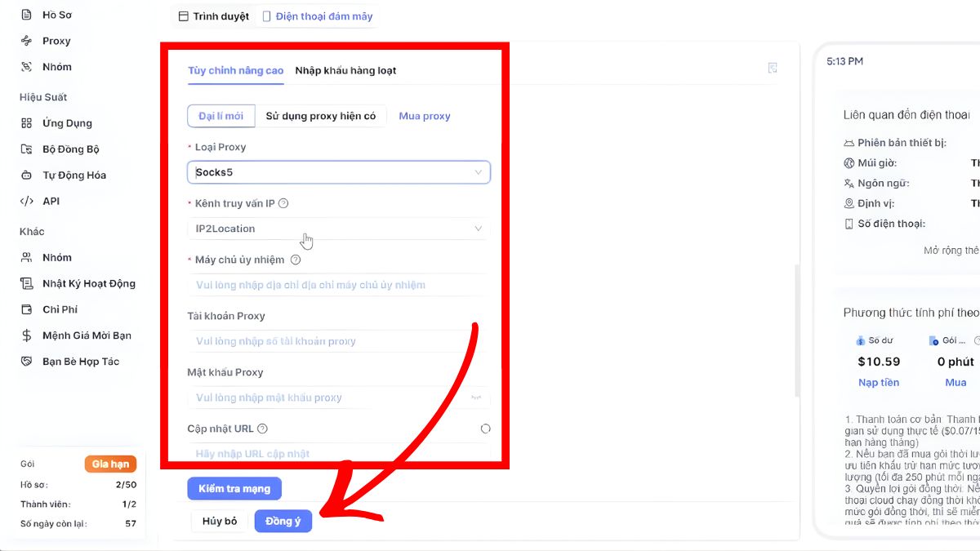Open the Loại Proxy dropdown showing Socks5
This screenshot has width=980, height=551.
coord(338,172)
